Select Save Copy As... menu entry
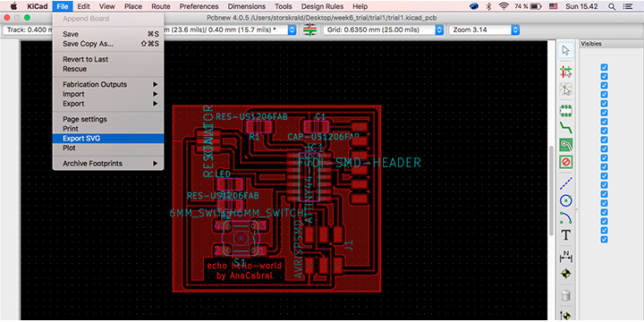The width and height of the screenshot is (644, 322). point(108,44)
